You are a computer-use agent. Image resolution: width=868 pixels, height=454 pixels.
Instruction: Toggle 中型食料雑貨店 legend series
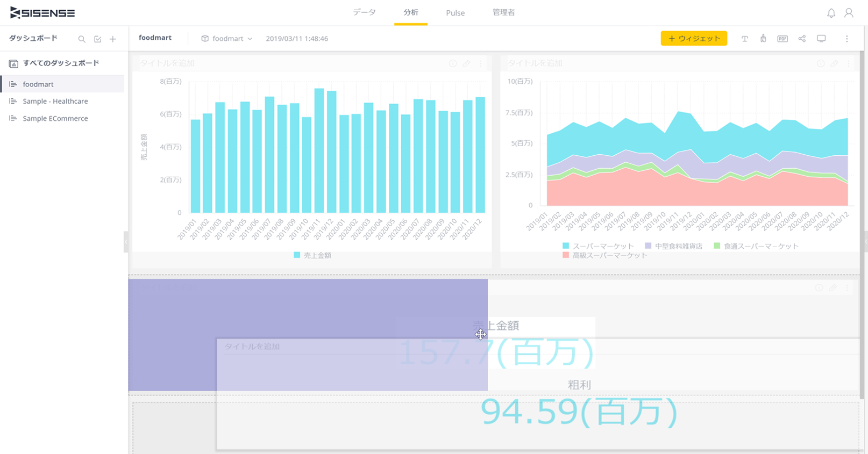point(673,246)
